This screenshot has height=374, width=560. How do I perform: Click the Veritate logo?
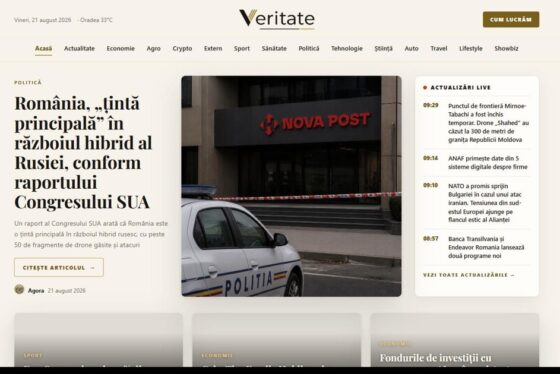277,19
